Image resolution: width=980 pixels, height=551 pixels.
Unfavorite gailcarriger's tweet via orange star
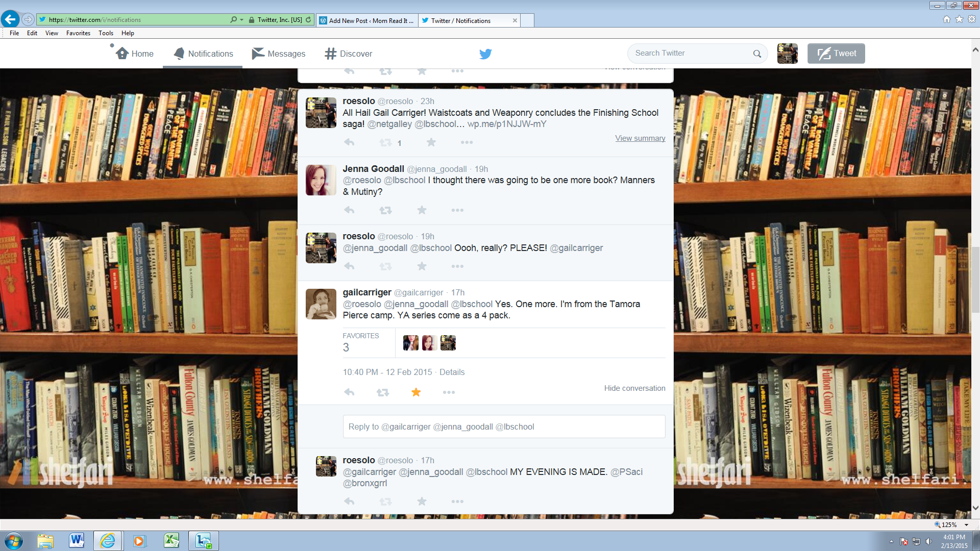point(416,392)
